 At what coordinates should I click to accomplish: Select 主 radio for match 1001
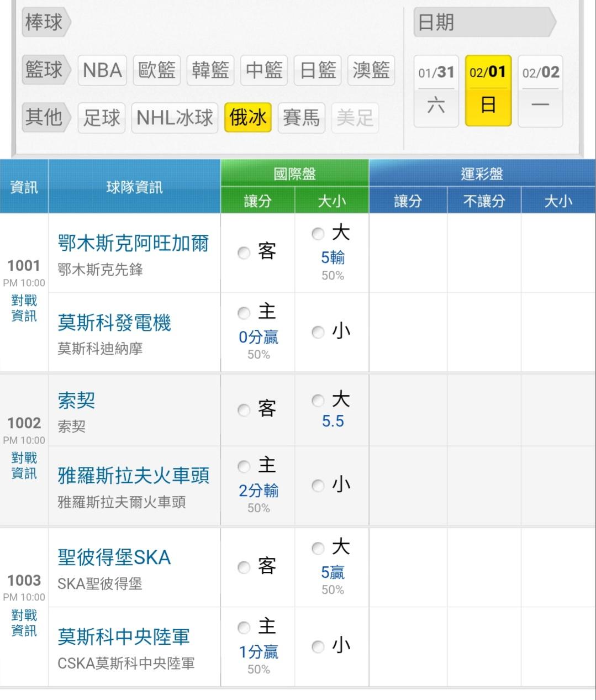pyautogui.click(x=244, y=313)
